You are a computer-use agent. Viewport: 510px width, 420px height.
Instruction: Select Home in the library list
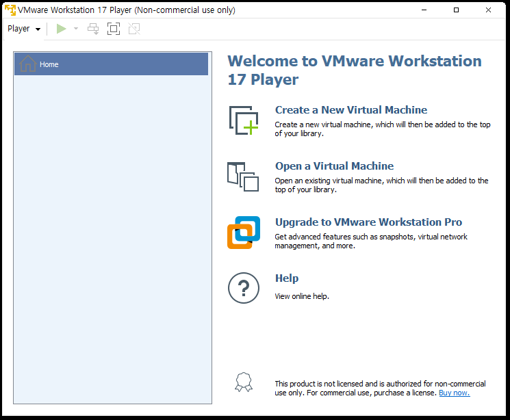111,64
